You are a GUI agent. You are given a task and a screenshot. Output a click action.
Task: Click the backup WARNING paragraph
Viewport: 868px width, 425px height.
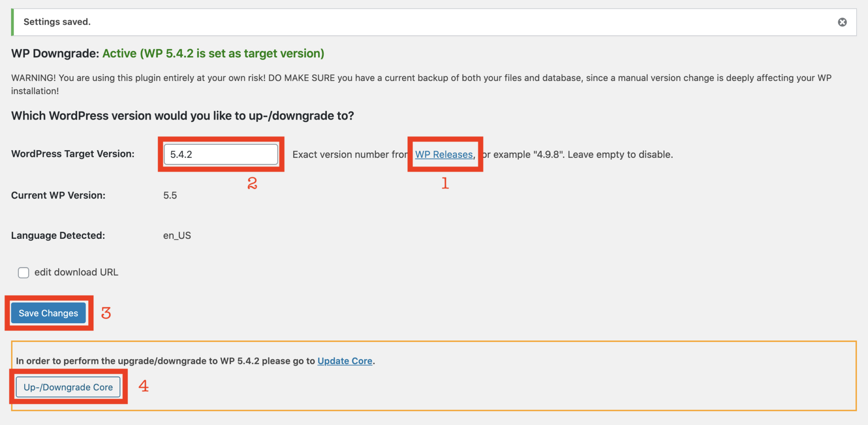click(421, 84)
